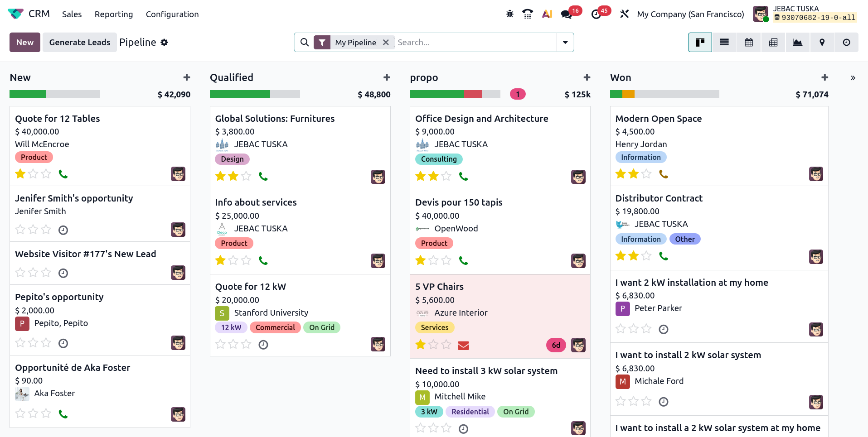Remove the My Pipeline filter
868x437 pixels.
coord(386,43)
